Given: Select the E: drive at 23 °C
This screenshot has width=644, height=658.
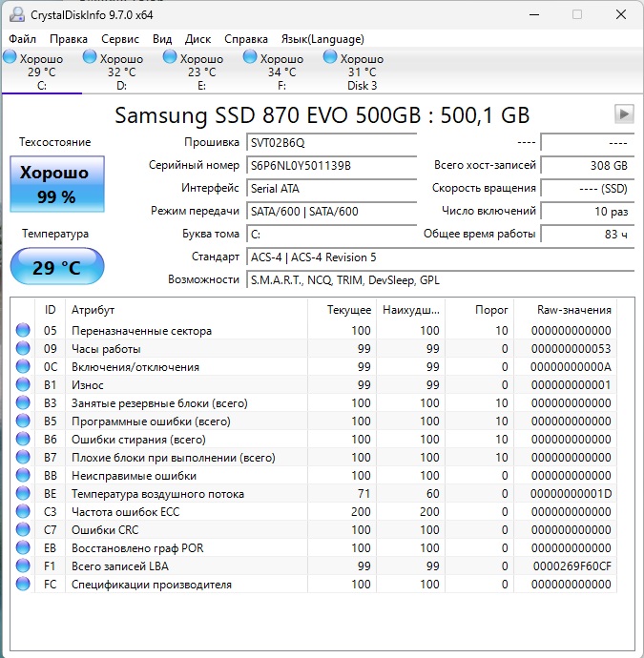Looking at the screenshot, I should pos(201,72).
